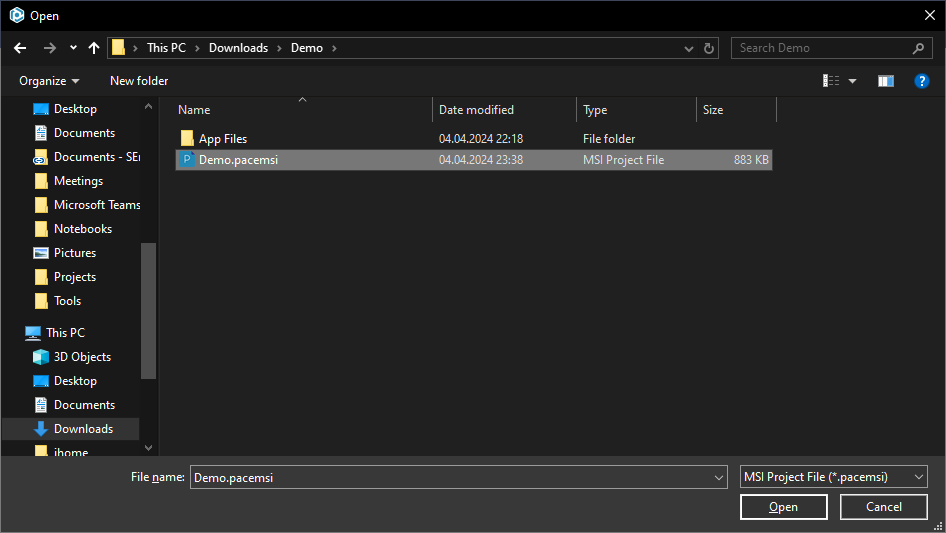Click the sidebar scrollbar thumb

[148, 311]
